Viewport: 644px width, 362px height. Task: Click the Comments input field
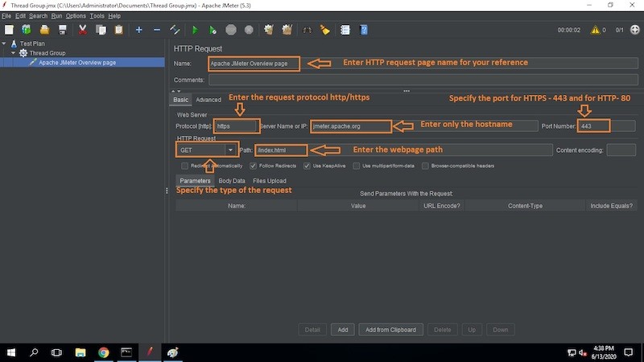pyautogui.click(x=423, y=80)
